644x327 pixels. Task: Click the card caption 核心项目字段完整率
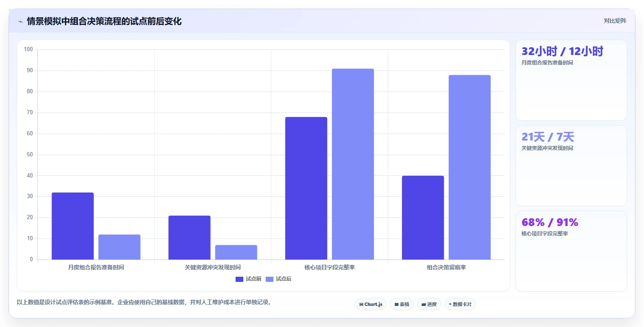(x=544, y=234)
